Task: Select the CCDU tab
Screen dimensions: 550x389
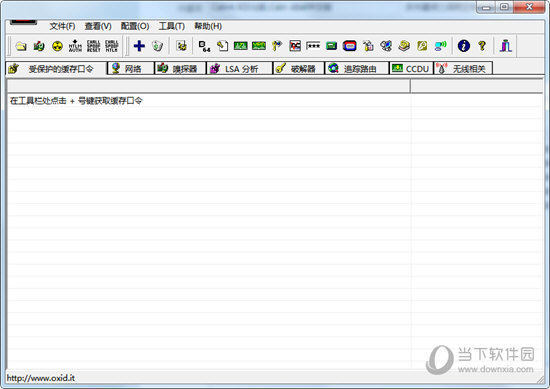Action: click(411, 68)
